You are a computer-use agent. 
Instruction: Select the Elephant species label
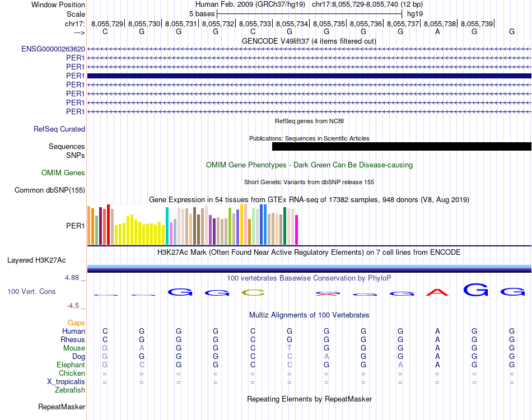tap(71, 365)
